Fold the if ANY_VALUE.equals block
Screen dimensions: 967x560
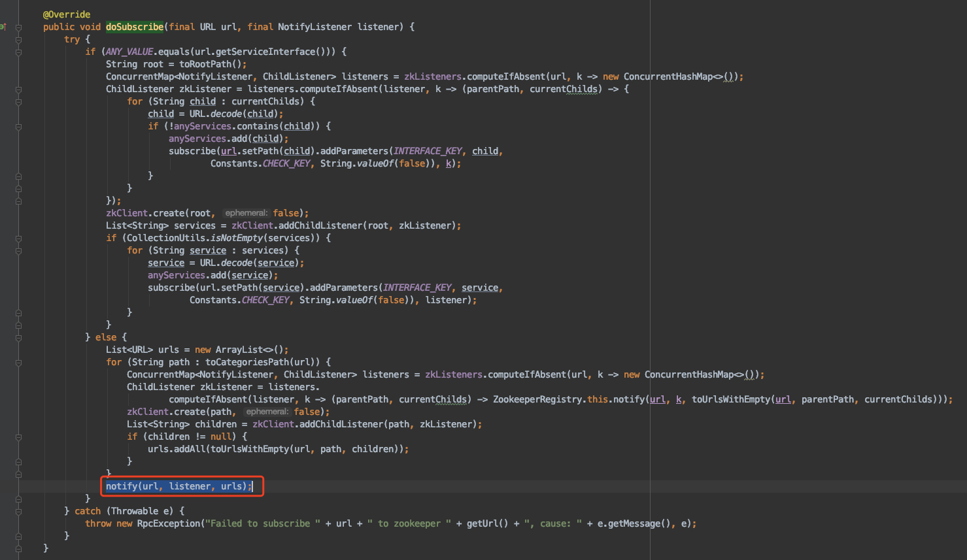pos(18,52)
